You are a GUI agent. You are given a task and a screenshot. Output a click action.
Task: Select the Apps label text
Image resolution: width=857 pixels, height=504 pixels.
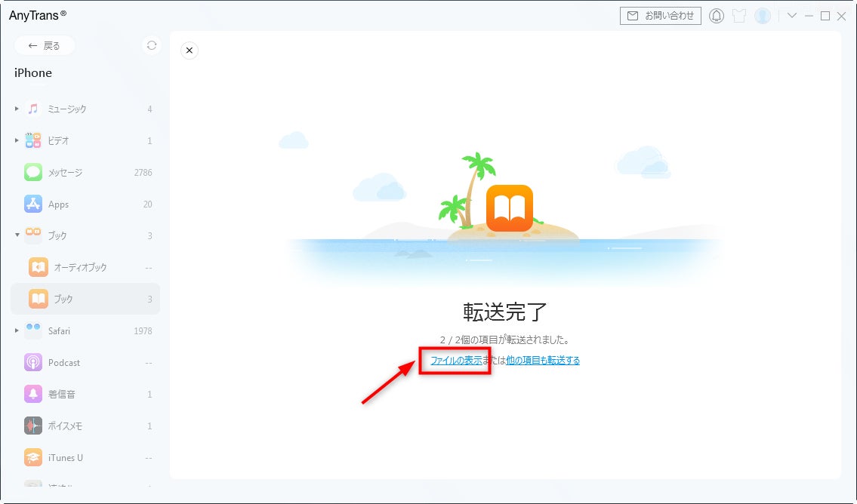(x=58, y=204)
